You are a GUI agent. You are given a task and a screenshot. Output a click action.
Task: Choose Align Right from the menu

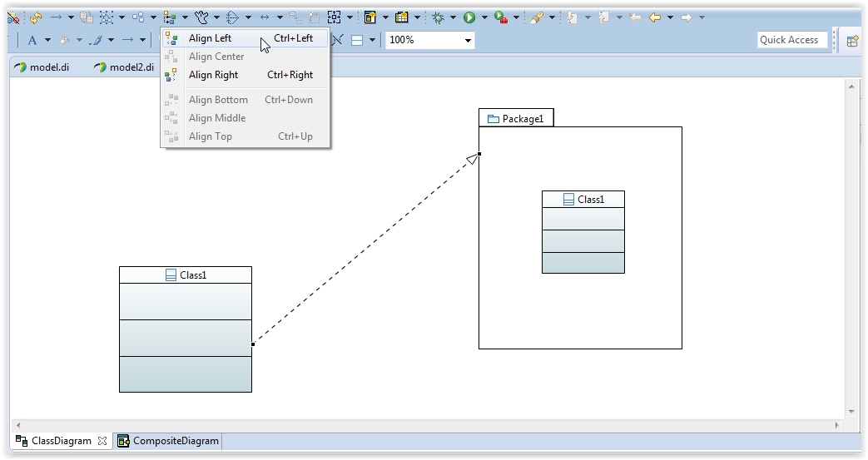click(246, 75)
